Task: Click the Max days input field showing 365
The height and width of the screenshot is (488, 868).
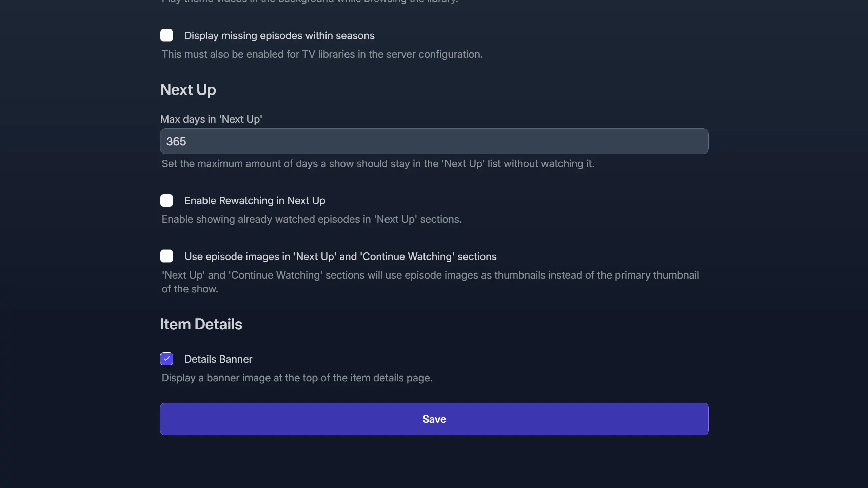Action: [x=434, y=141]
